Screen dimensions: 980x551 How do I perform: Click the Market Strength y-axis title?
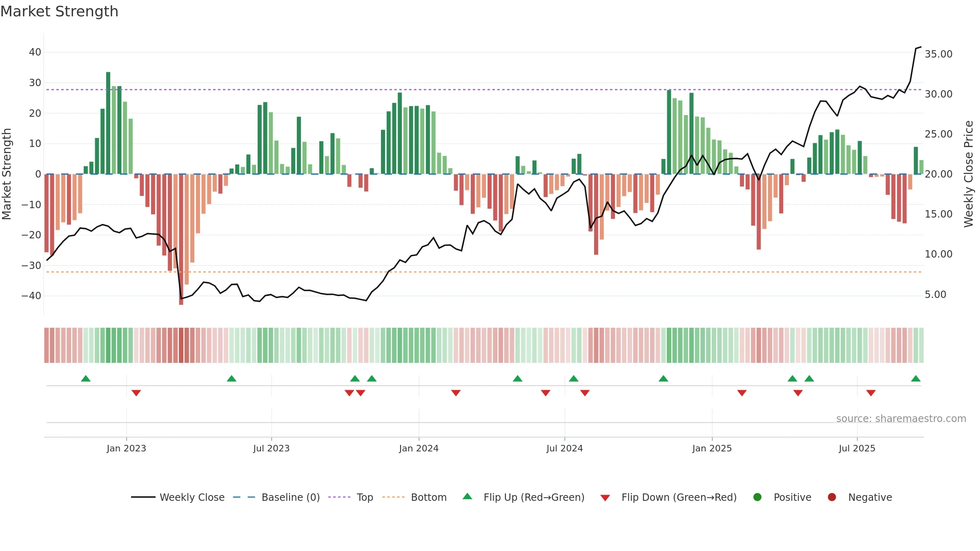7,174
